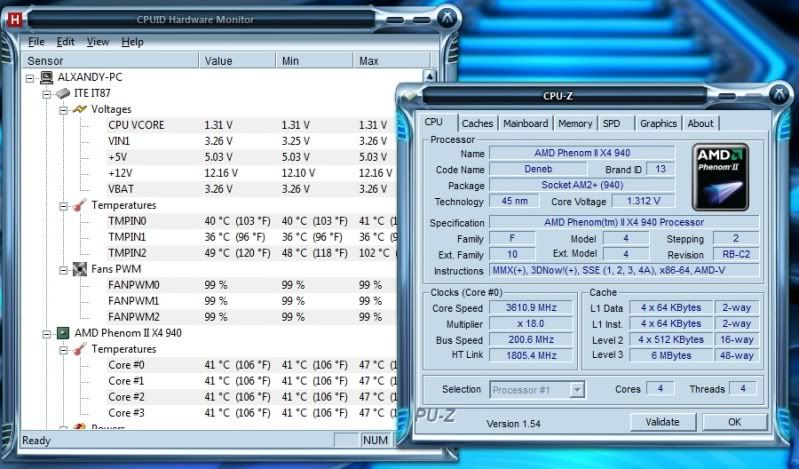Click the AMD Phenom II logo in CPU-Z
Image resolution: width=799 pixels, height=469 pixels.
(x=720, y=177)
